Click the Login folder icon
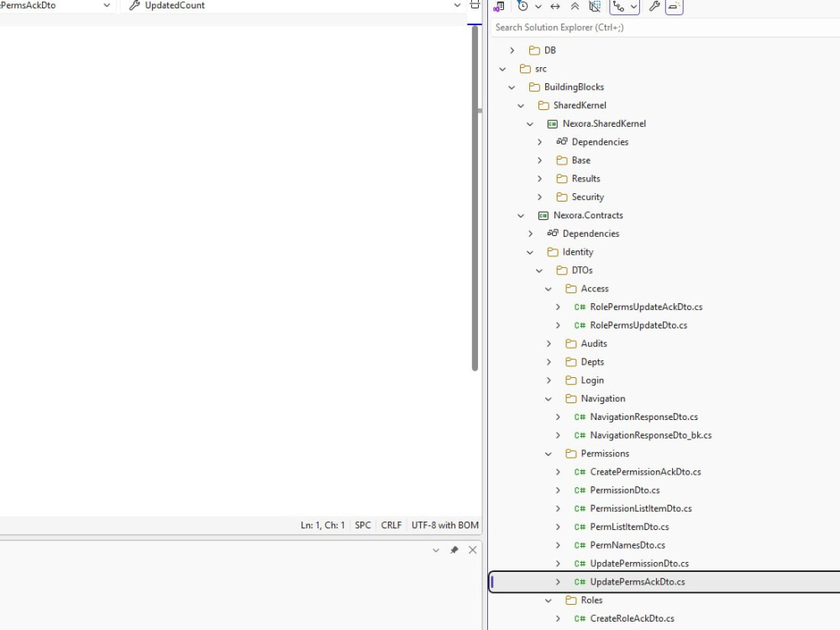 [x=571, y=381]
